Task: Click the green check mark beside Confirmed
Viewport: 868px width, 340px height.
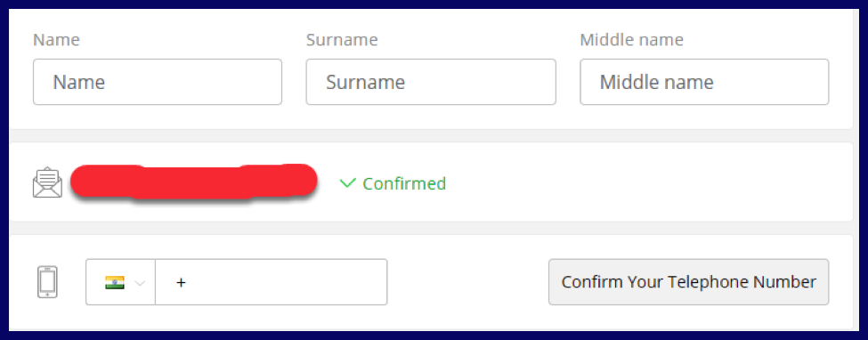Action: 347,182
